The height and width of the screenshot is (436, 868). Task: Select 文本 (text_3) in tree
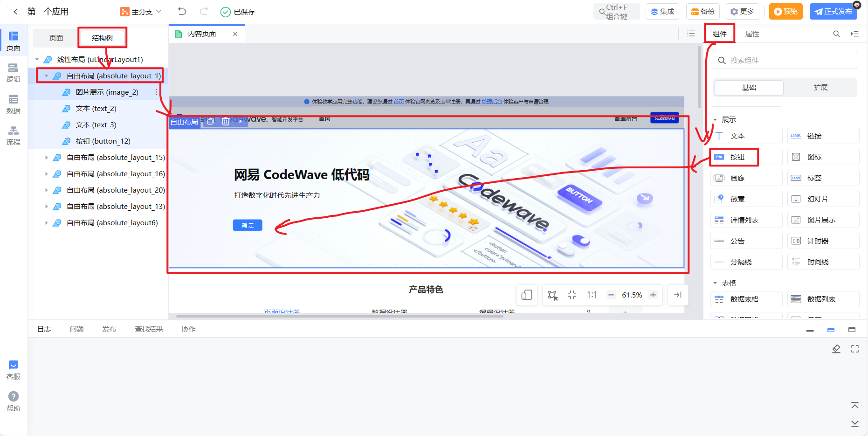pyautogui.click(x=98, y=125)
